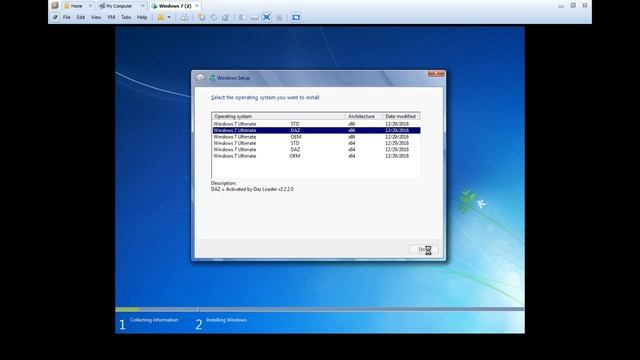Select Windows 7 Ultimate DAZ x64 row
This screenshot has width=640, height=360.
tap(316, 149)
